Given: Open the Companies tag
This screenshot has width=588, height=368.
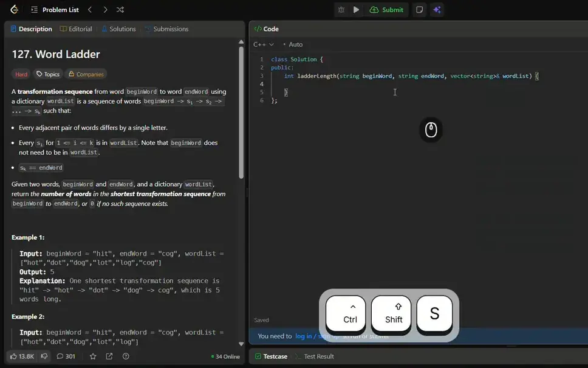Looking at the screenshot, I should [86, 74].
